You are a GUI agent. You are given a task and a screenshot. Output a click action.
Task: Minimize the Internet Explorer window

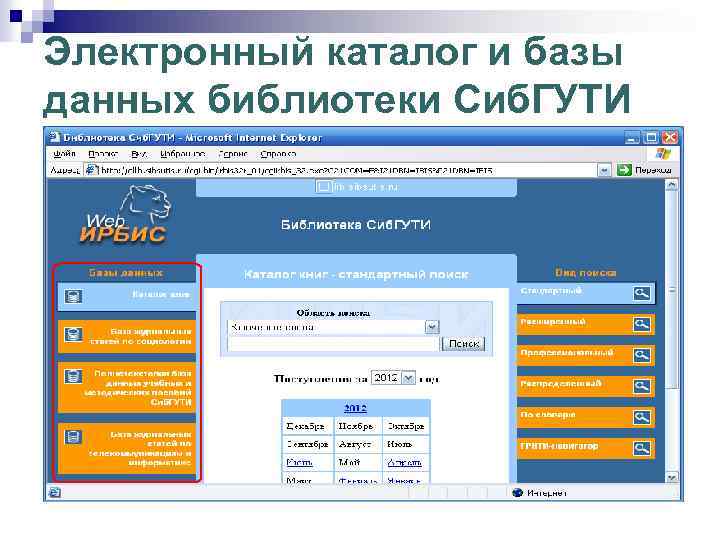[632, 137]
